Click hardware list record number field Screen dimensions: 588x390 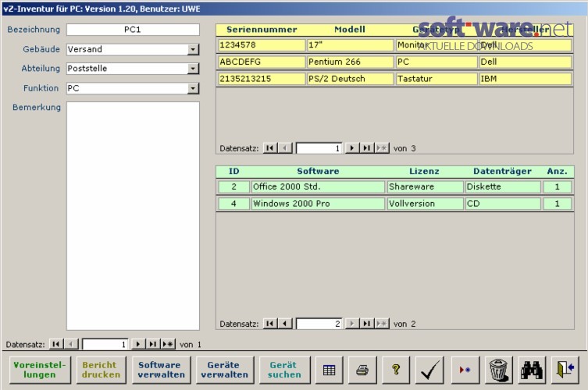click(x=319, y=148)
